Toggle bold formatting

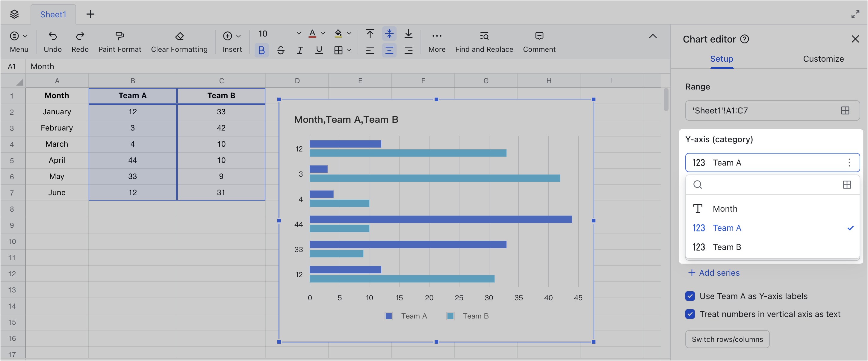click(x=261, y=50)
